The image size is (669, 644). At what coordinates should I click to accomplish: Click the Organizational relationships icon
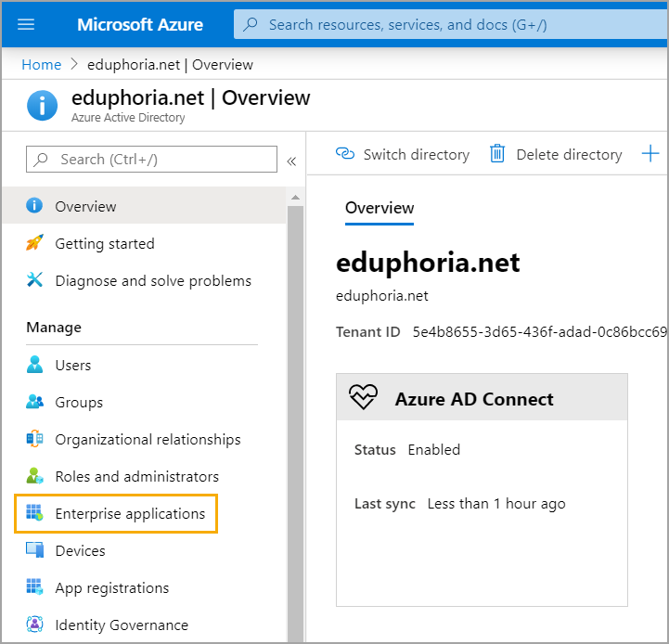[34, 438]
